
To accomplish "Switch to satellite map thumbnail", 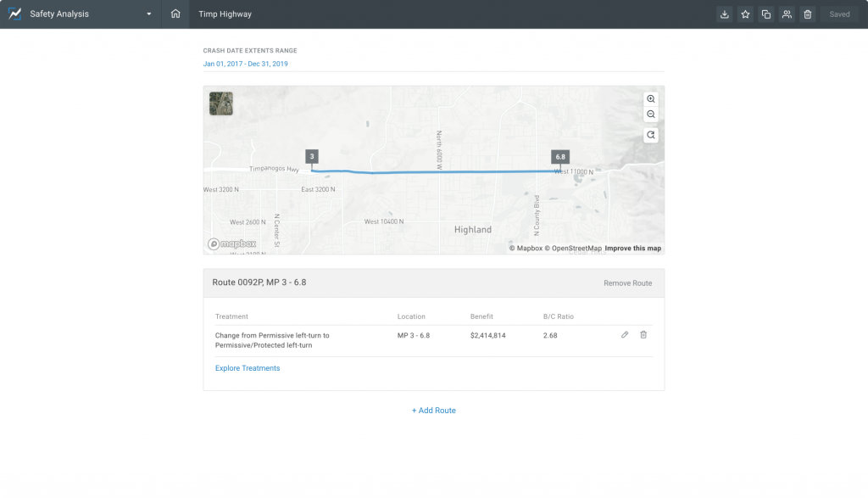I will coord(221,104).
